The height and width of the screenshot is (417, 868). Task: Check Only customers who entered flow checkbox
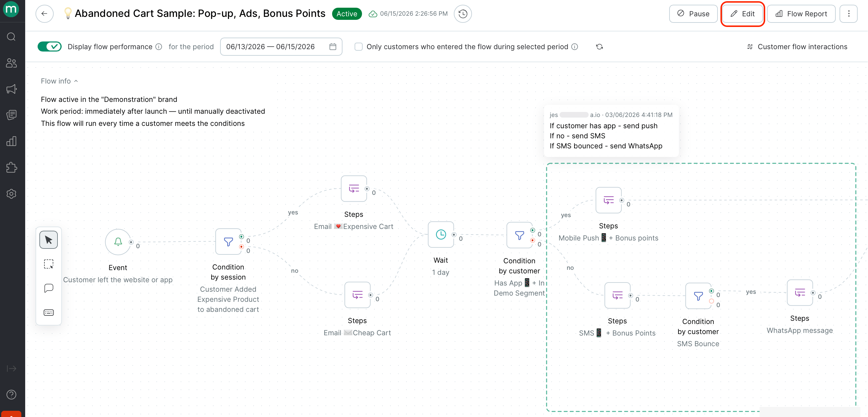(358, 47)
